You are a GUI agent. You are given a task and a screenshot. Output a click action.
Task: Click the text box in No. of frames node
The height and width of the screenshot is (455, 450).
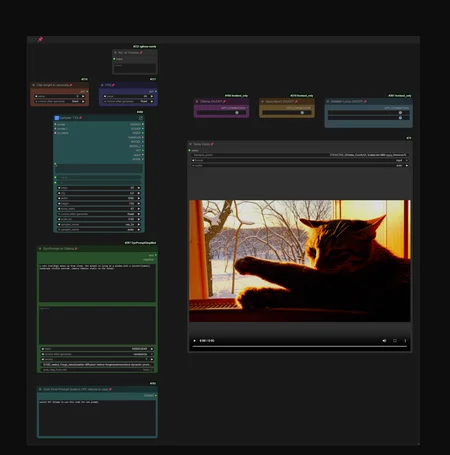coord(135,68)
